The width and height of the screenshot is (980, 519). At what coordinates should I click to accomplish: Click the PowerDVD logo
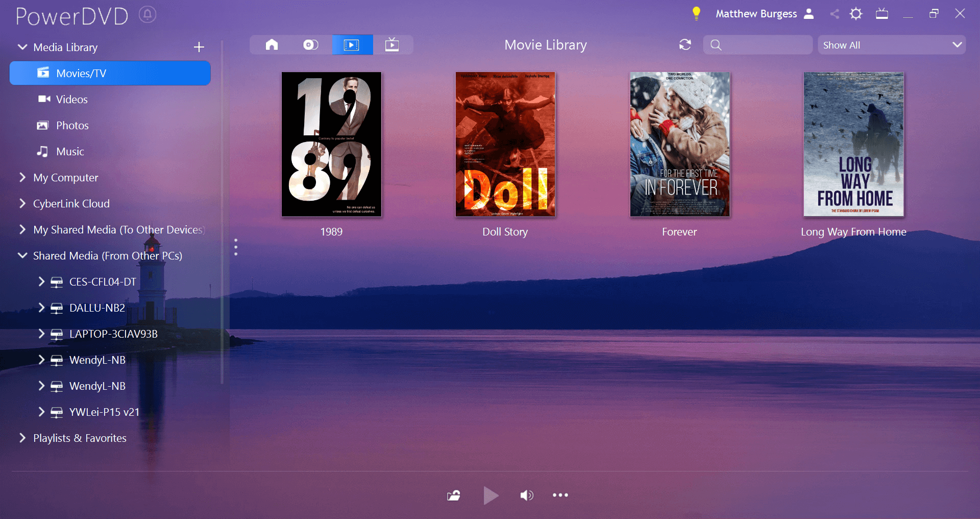72,16
